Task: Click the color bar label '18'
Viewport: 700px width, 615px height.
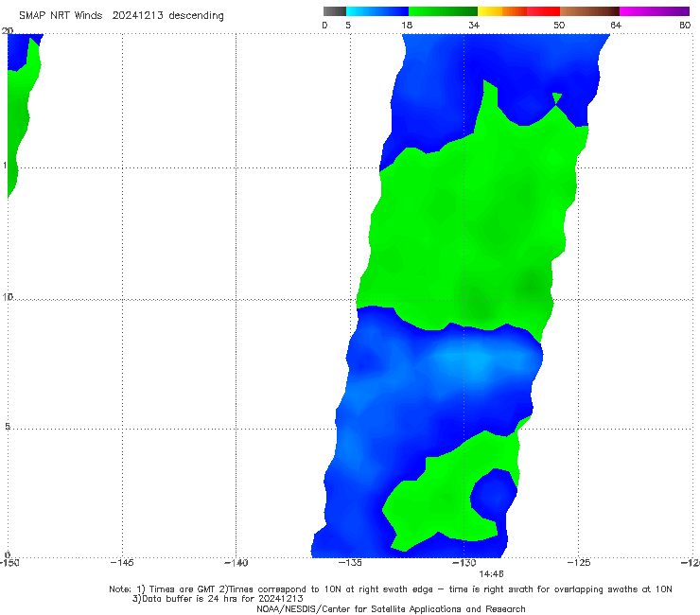Action: (407, 25)
